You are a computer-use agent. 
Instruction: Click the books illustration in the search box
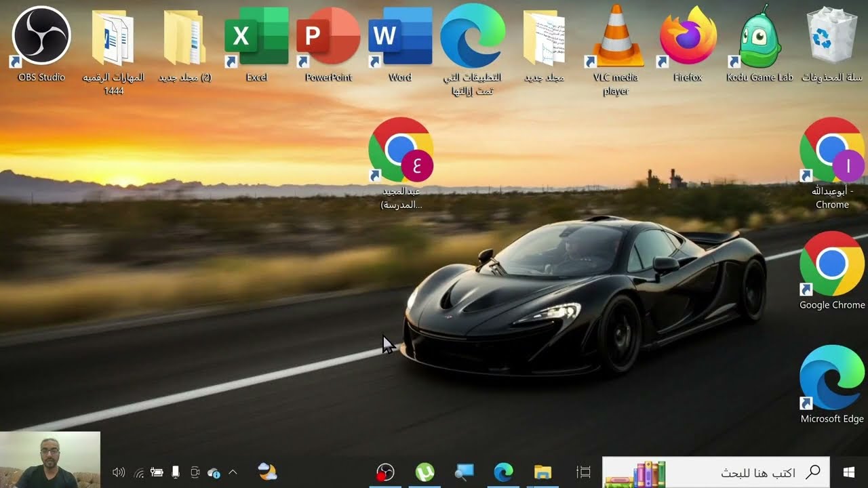(x=635, y=474)
